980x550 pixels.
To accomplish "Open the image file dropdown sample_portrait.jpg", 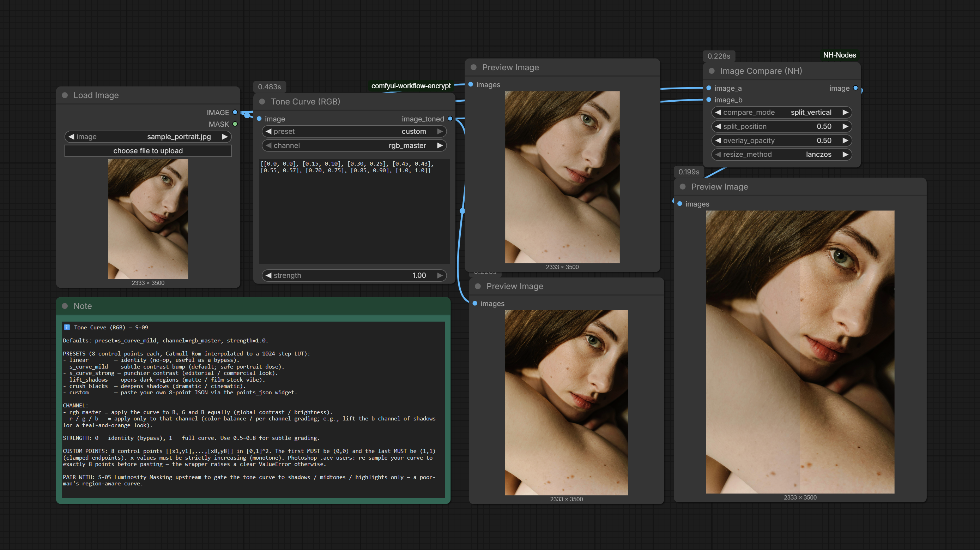I will (148, 137).
